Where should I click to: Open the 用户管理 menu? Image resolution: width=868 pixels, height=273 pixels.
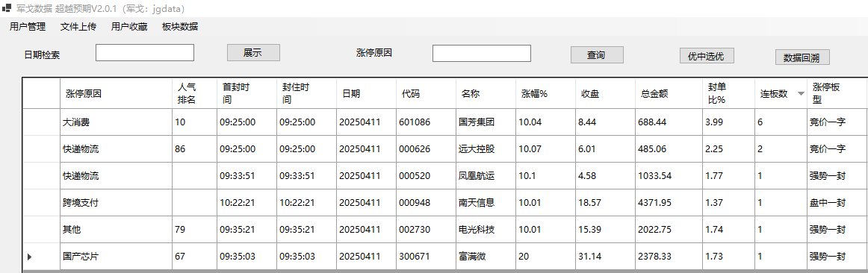(28, 27)
